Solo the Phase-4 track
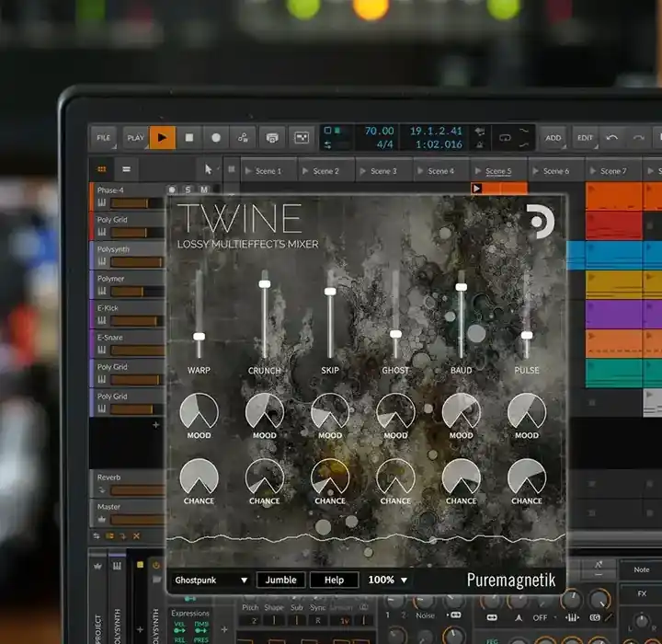Viewport: 662px width, 644px height. click(x=188, y=190)
